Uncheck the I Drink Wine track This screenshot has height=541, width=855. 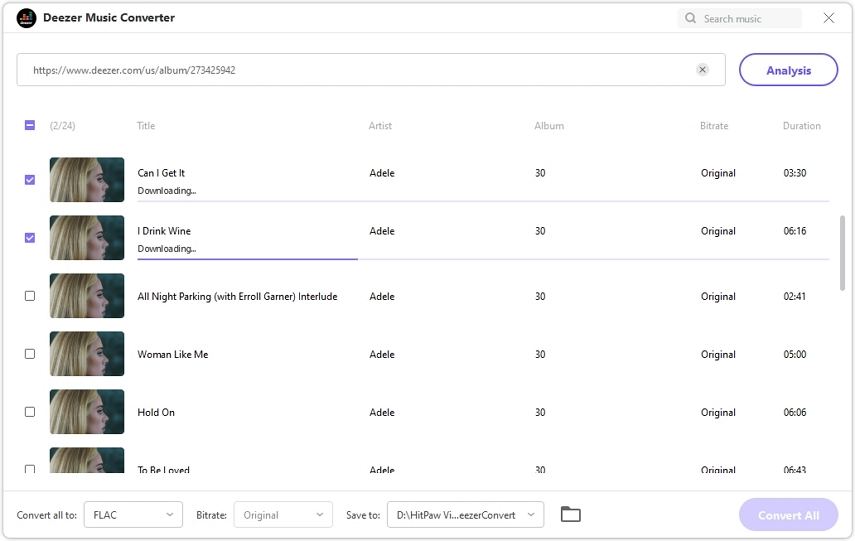coord(30,238)
